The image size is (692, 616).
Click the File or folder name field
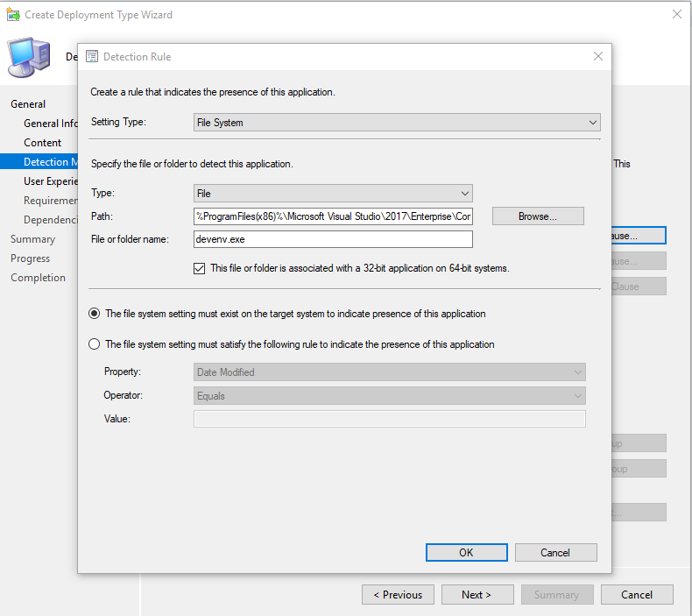tap(332, 239)
